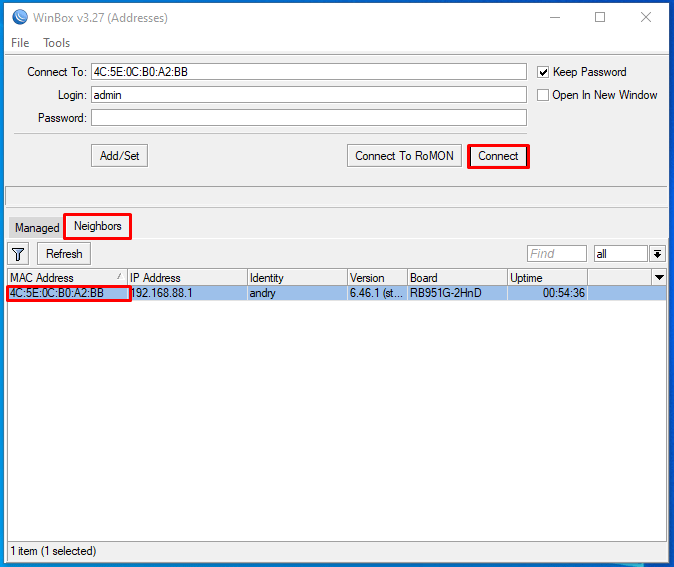Click the Add/Set button

[x=120, y=156]
